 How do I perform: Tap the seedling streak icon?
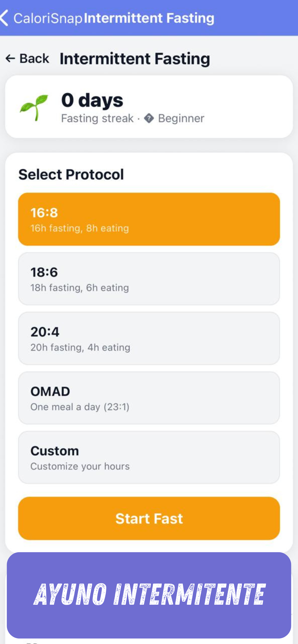click(x=34, y=108)
